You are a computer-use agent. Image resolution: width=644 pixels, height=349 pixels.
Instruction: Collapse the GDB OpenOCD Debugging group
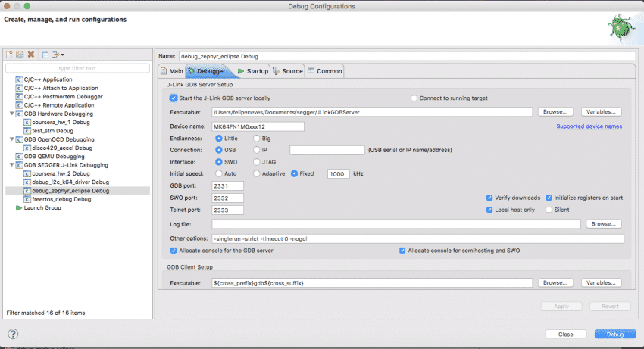pos(12,139)
